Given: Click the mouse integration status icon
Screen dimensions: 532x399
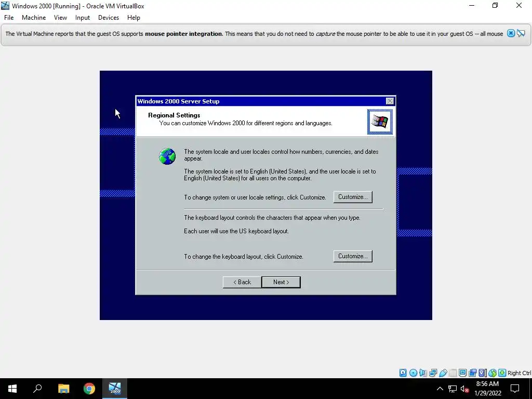Looking at the screenshot, I should tap(493, 373).
